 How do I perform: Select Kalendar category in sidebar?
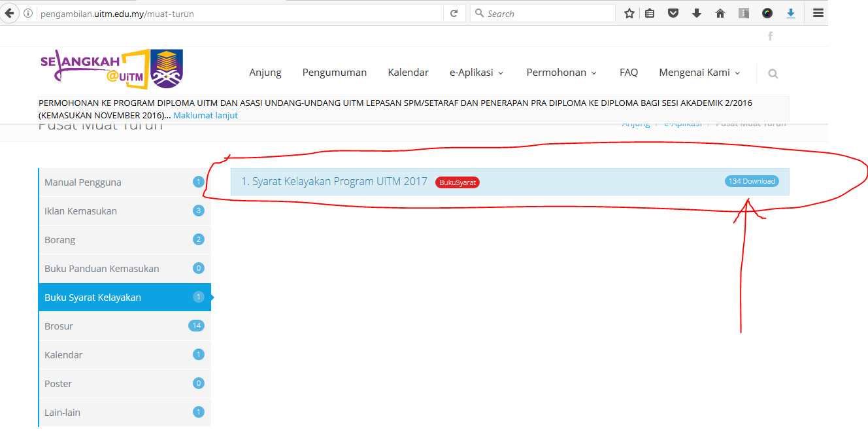[x=125, y=355]
